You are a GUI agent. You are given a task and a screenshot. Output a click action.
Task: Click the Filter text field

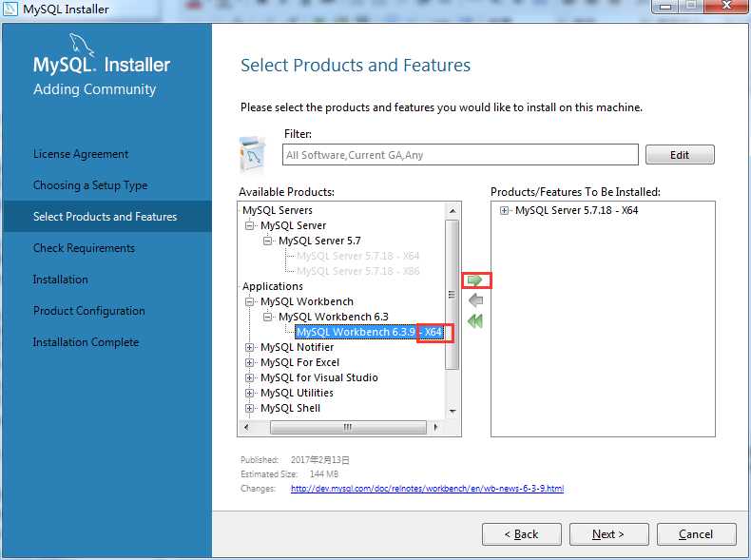coord(460,155)
